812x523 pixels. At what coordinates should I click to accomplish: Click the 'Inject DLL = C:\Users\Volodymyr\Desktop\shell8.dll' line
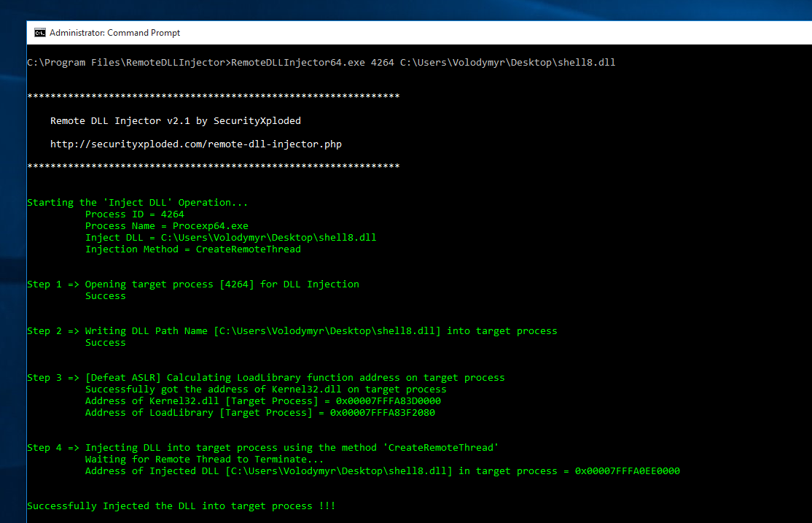[231, 237]
